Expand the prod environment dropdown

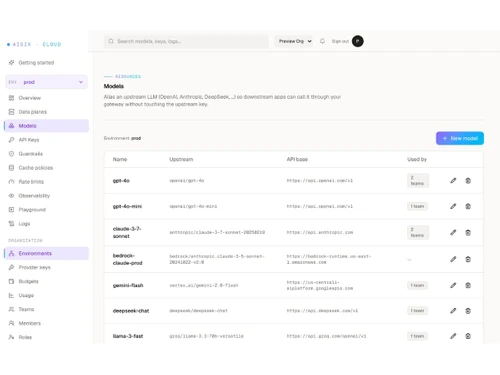pyautogui.click(x=46, y=82)
